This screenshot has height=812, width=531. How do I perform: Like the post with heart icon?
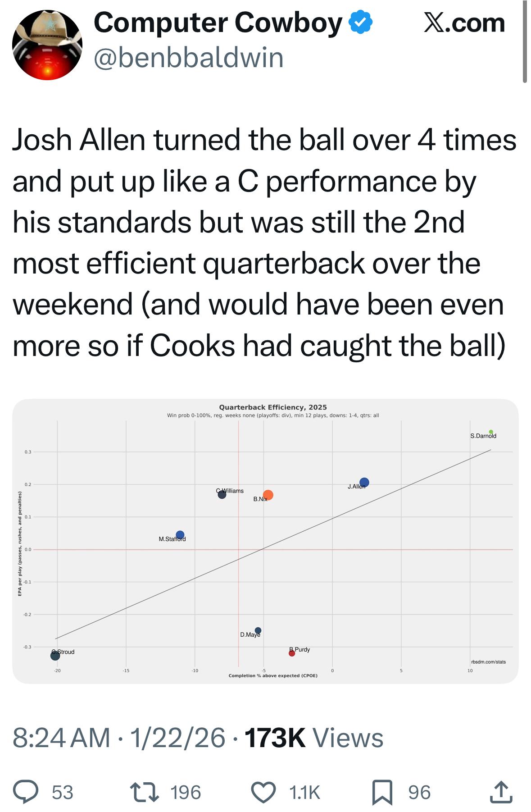[x=263, y=792]
